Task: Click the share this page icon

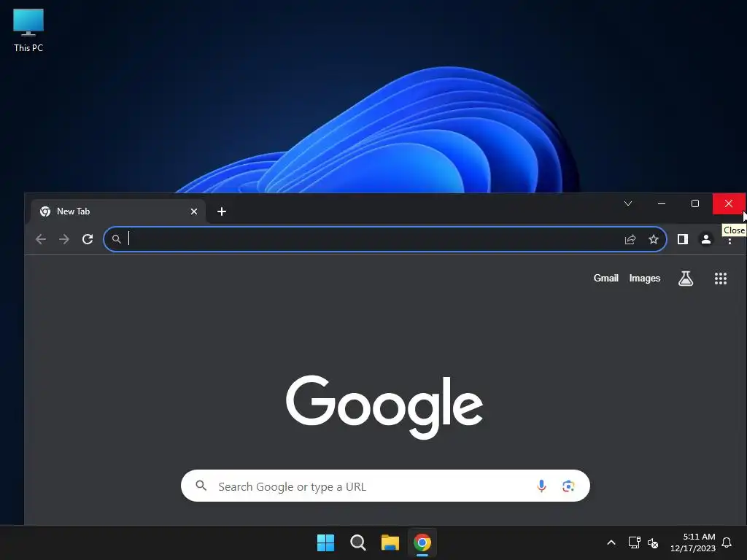Action: click(x=630, y=239)
